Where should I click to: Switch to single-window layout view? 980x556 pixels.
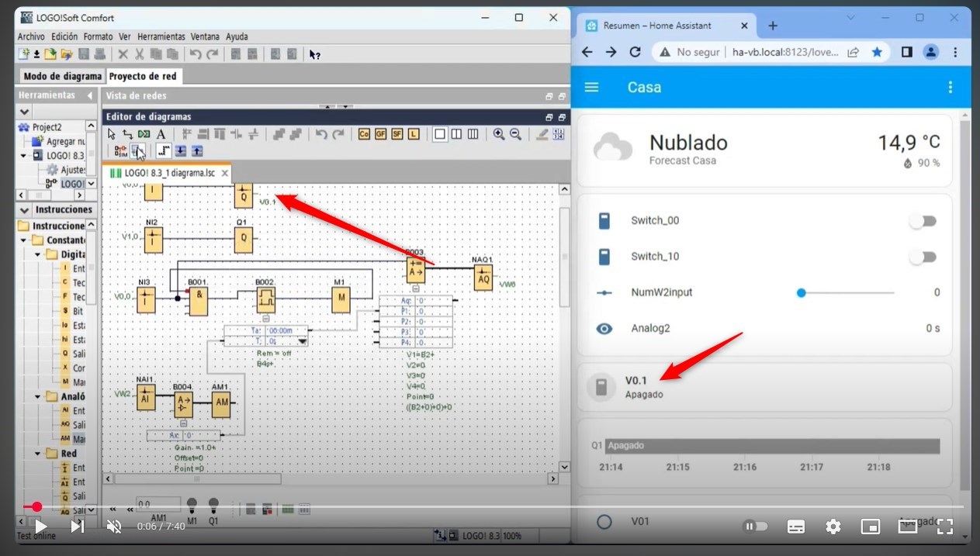(440, 134)
